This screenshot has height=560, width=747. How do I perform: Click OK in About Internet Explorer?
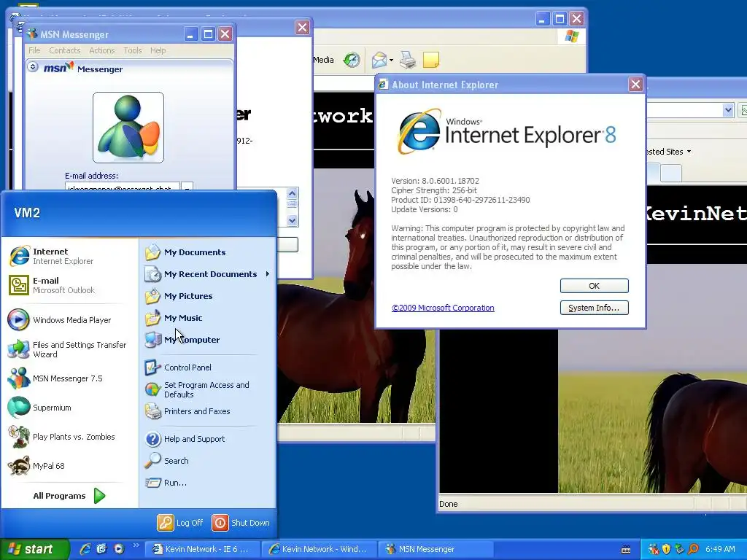point(594,286)
